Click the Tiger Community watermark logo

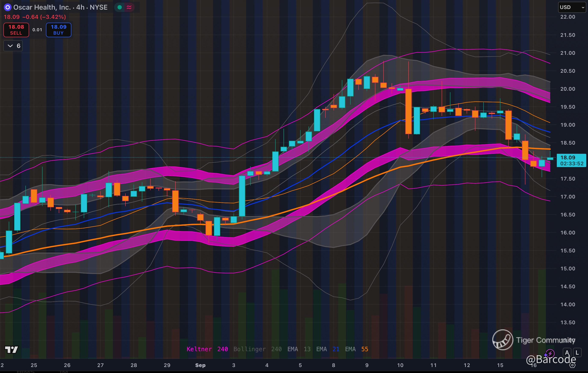point(503,339)
